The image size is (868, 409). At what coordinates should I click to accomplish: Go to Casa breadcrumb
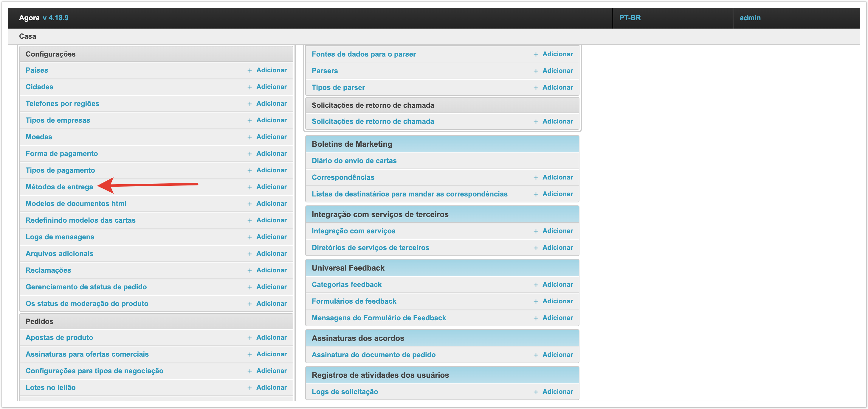pos(27,36)
